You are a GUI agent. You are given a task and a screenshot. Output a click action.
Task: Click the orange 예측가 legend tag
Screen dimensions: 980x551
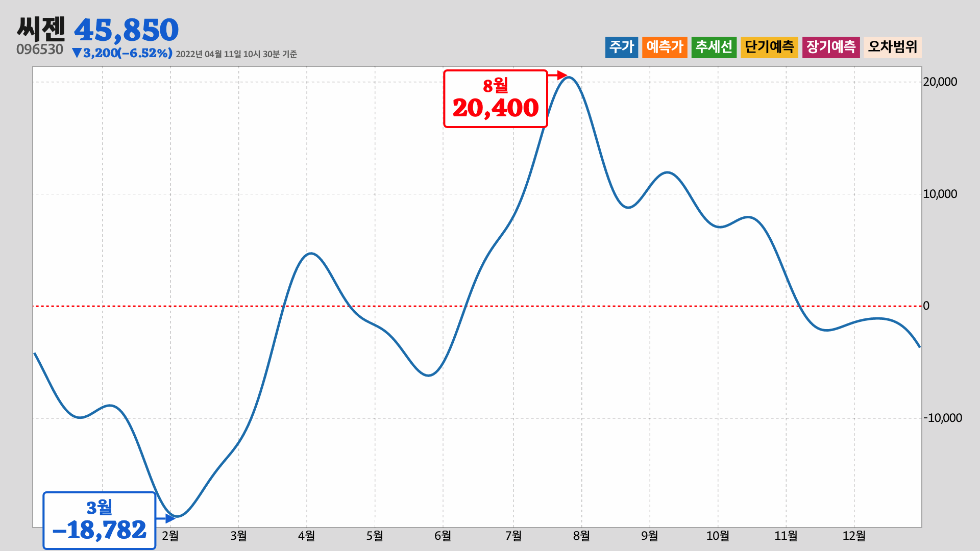pyautogui.click(x=665, y=47)
